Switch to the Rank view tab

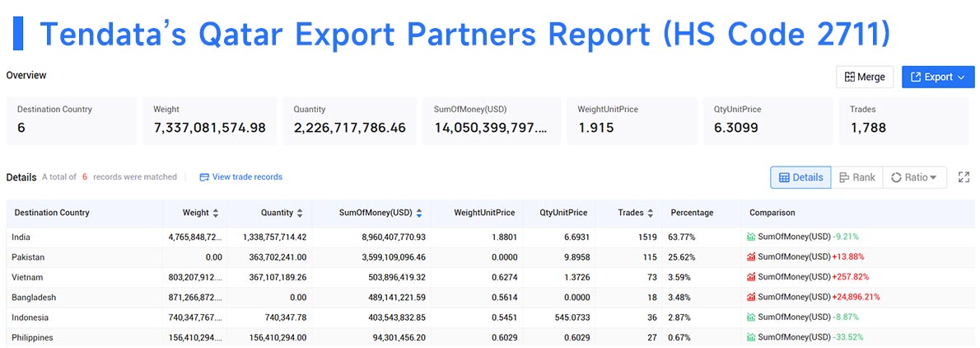point(856,177)
